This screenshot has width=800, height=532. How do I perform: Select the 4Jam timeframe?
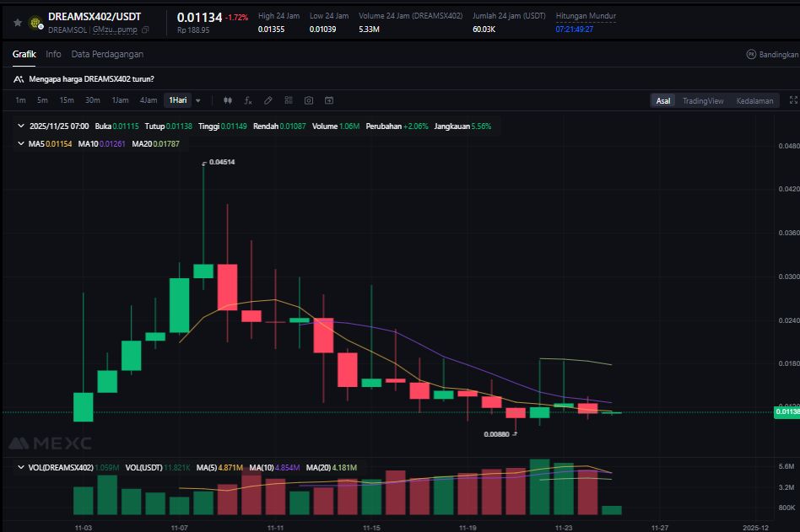click(149, 100)
